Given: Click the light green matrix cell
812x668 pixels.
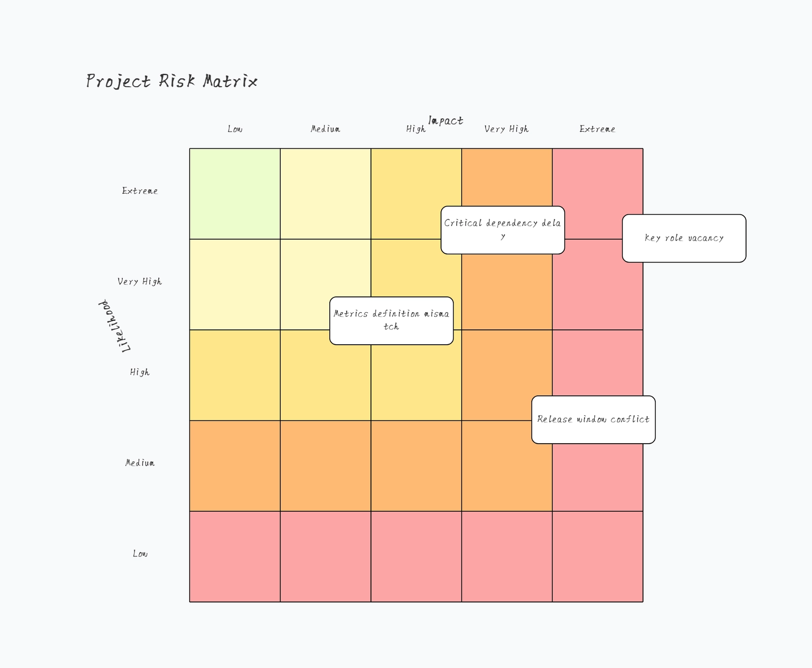Looking at the screenshot, I should coord(234,193).
